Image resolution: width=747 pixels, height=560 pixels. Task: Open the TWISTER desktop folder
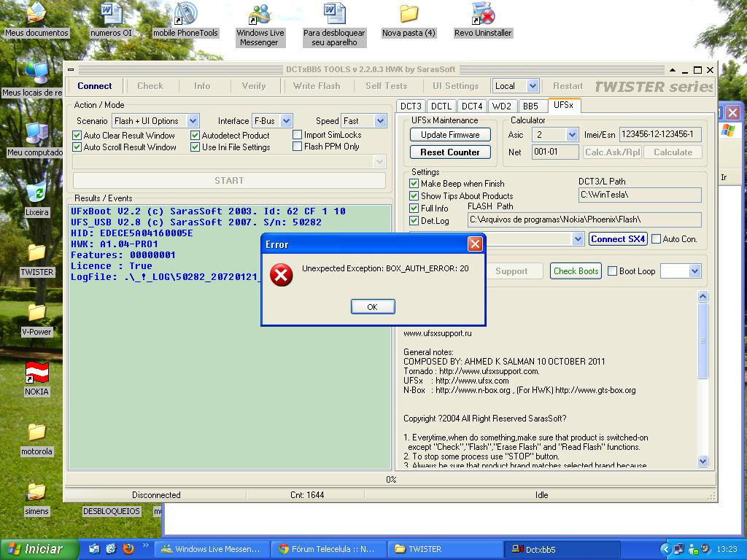coord(36,259)
